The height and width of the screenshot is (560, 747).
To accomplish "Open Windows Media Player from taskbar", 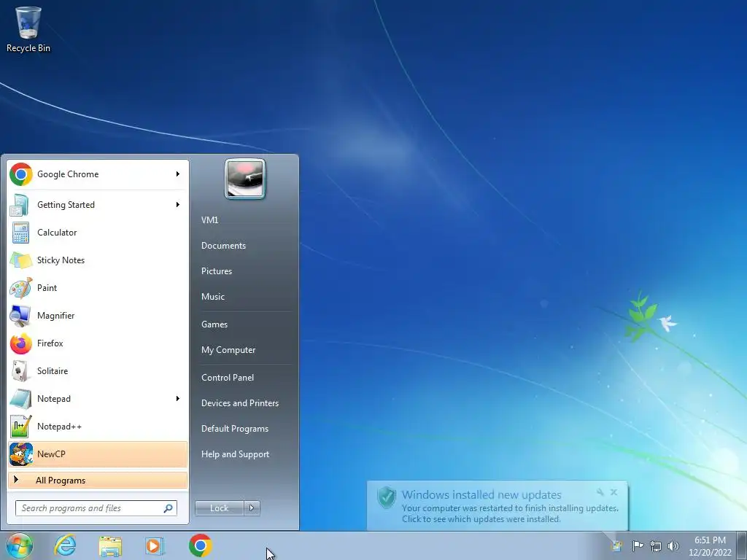I will click(x=155, y=545).
